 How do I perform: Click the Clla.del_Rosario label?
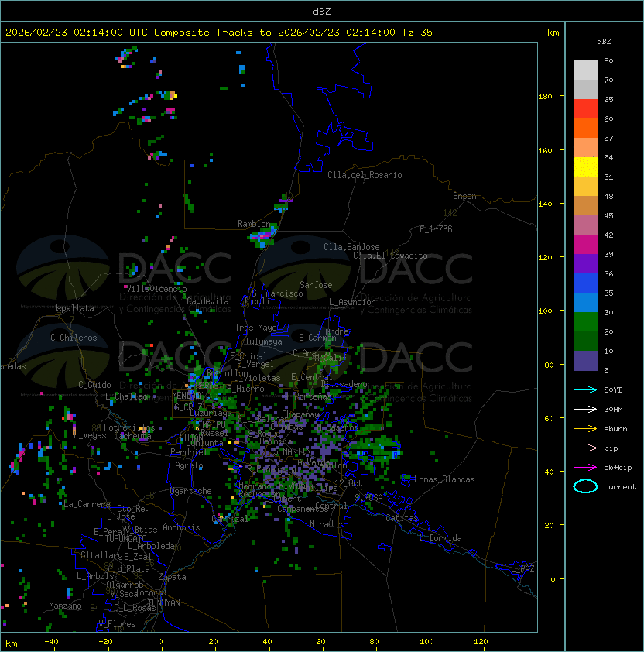pyautogui.click(x=365, y=175)
